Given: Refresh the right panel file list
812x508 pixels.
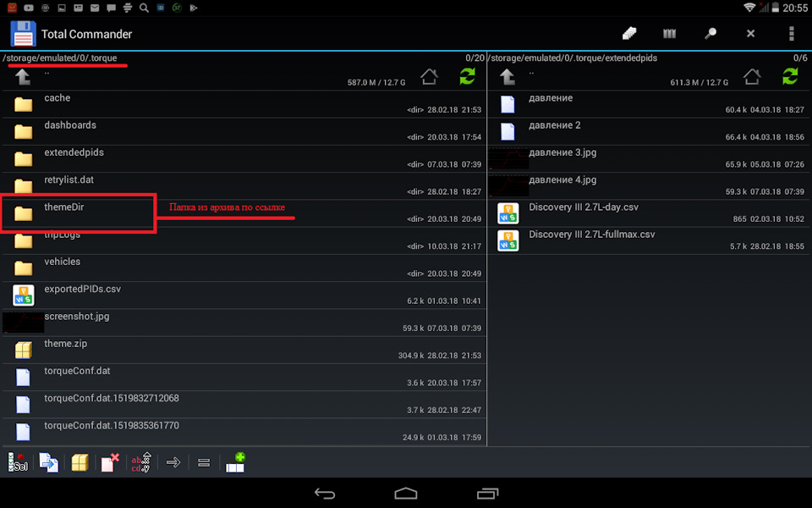Looking at the screenshot, I should pyautogui.click(x=790, y=77).
